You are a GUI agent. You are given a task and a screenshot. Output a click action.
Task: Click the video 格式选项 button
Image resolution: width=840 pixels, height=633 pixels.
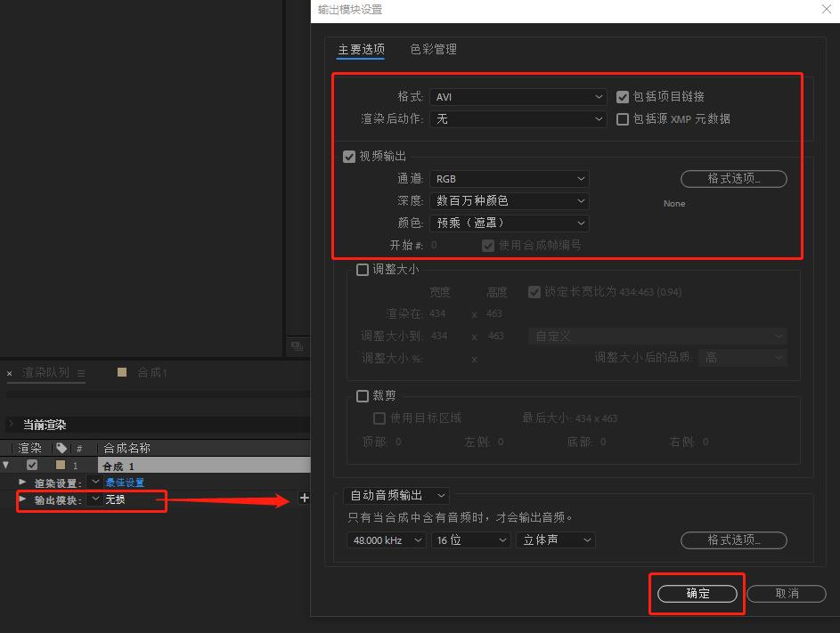[733, 178]
